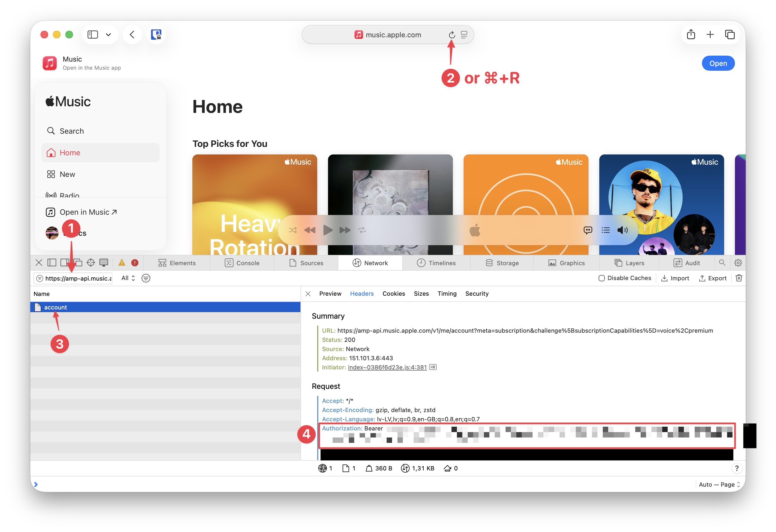Open the index~0386f6d23e.js initiator link

tap(387, 367)
